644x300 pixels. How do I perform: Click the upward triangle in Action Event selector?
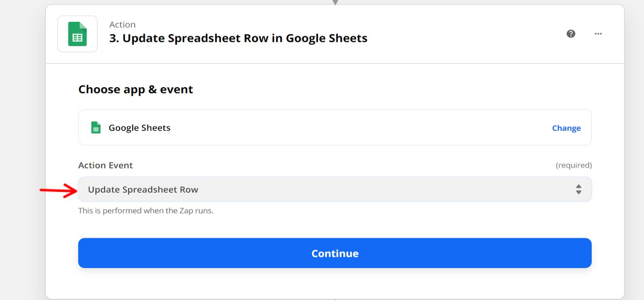(x=579, y=186)
